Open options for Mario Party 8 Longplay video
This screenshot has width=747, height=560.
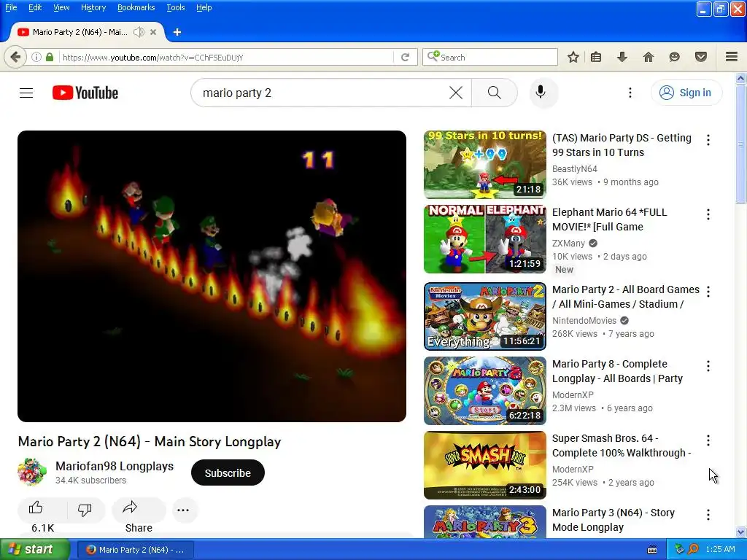(708, 366)
